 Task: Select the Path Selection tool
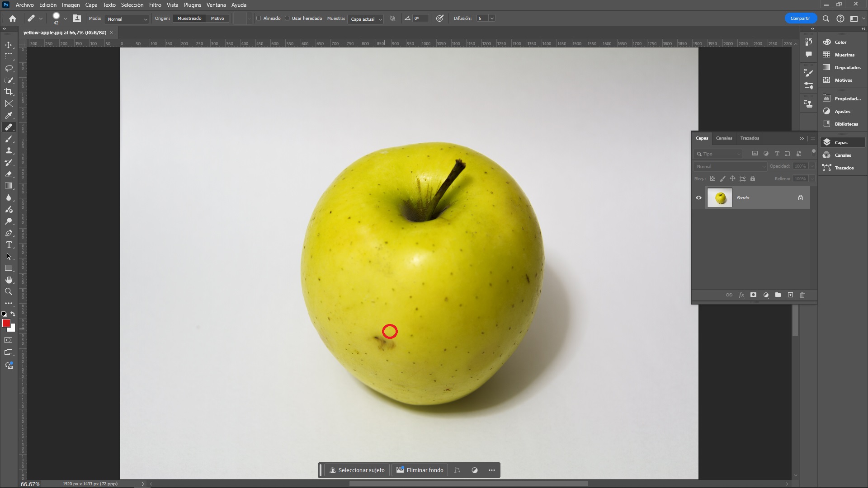point(9,256)
